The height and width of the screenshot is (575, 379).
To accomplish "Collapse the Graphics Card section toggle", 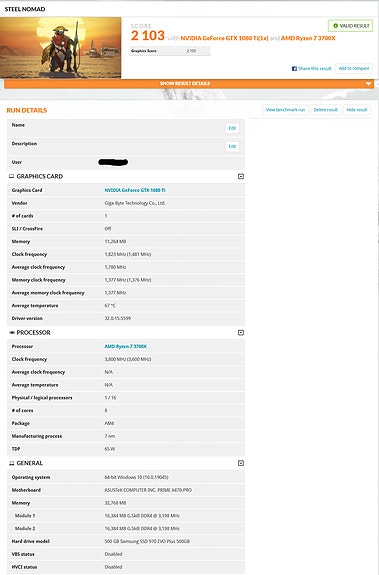I will 241,176.
